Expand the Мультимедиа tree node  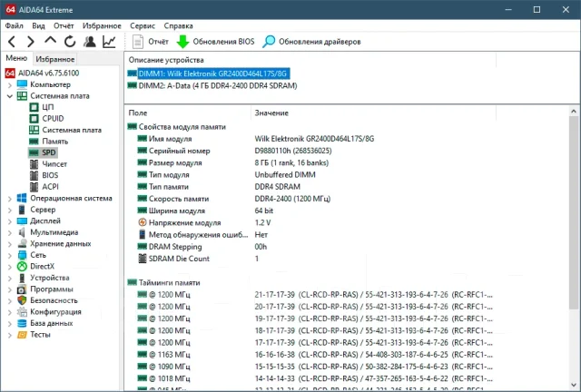(10, 232)
